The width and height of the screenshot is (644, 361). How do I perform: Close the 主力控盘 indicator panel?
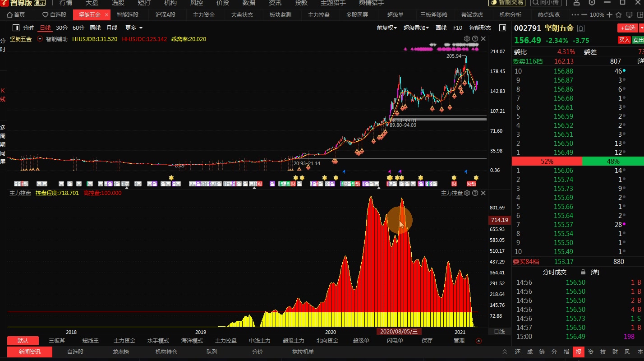coord(483,193)
